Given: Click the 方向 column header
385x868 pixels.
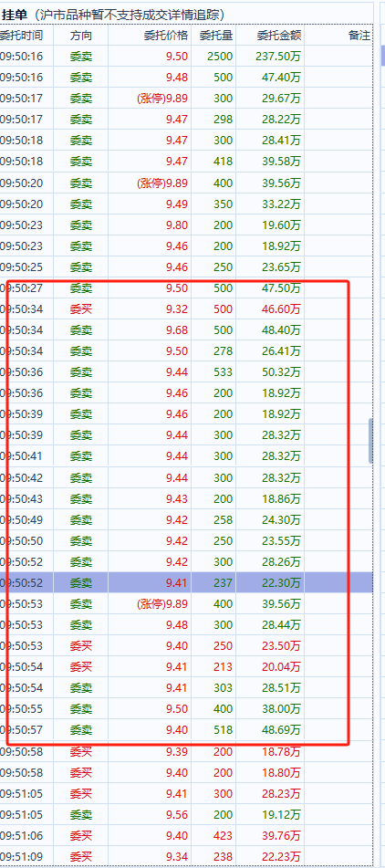Looking at the screenshot, I should pyautogui.click(x=81, y=36).
